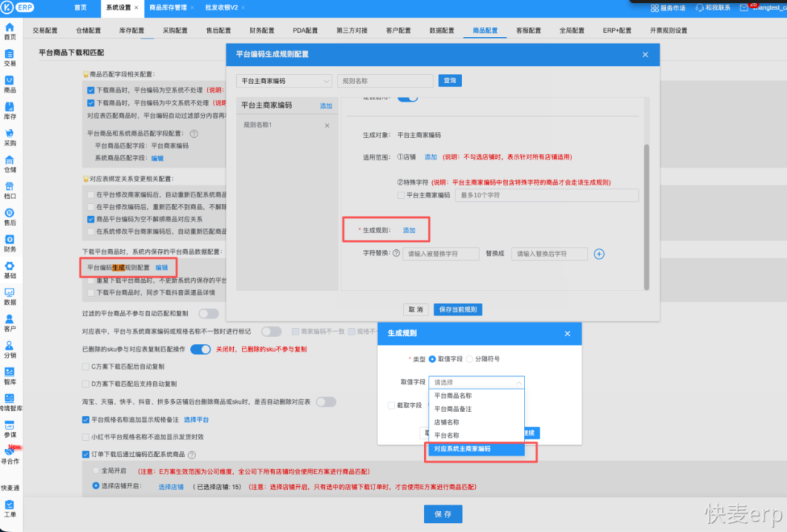Toggle the auto-delete 对应表 switch
This screenshot has width=787, height=532.
point(326,402)
